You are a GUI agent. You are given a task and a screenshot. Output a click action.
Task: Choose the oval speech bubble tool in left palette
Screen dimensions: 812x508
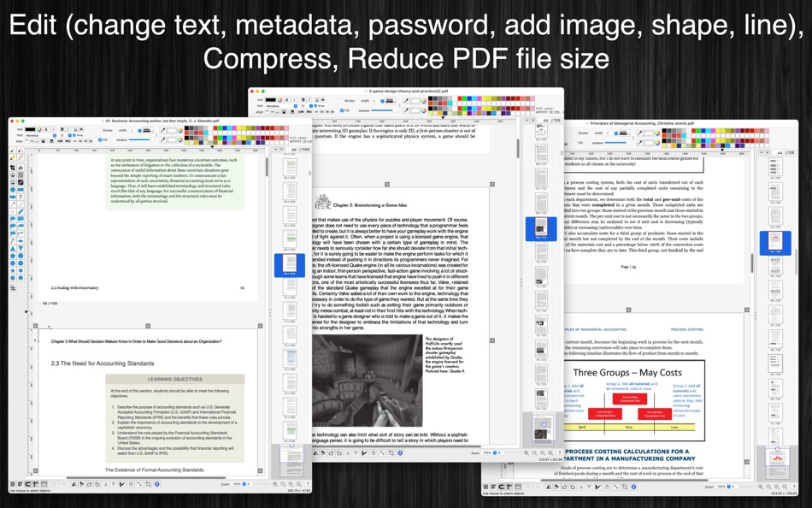point(13,219)
